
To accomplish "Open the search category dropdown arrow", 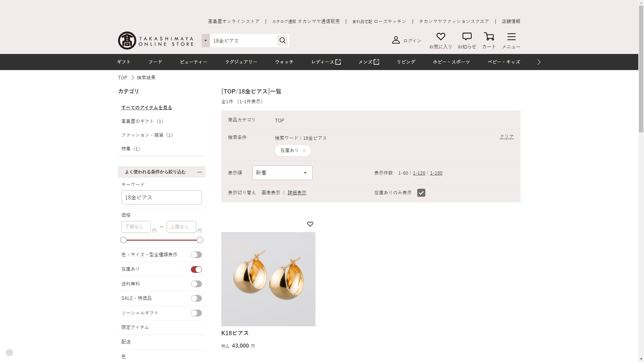I will 206,41.
